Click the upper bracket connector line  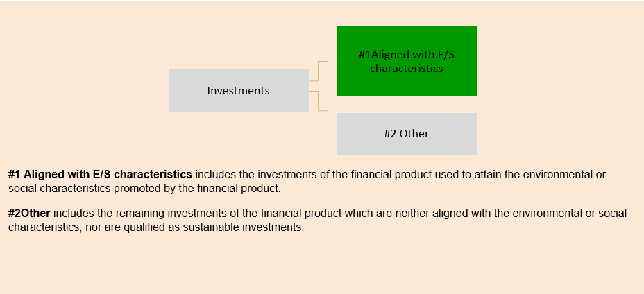point(319,71)
